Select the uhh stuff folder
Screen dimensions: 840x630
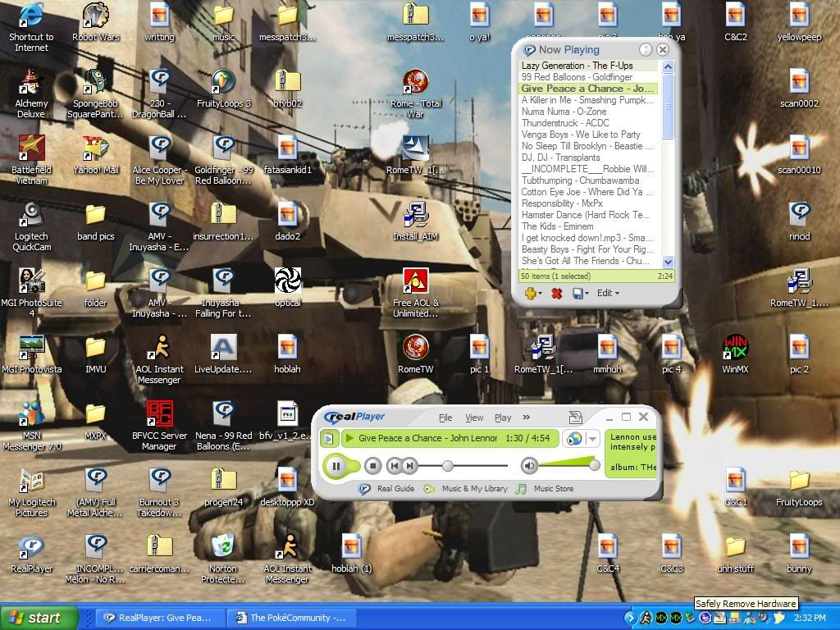tap(735, 554)
